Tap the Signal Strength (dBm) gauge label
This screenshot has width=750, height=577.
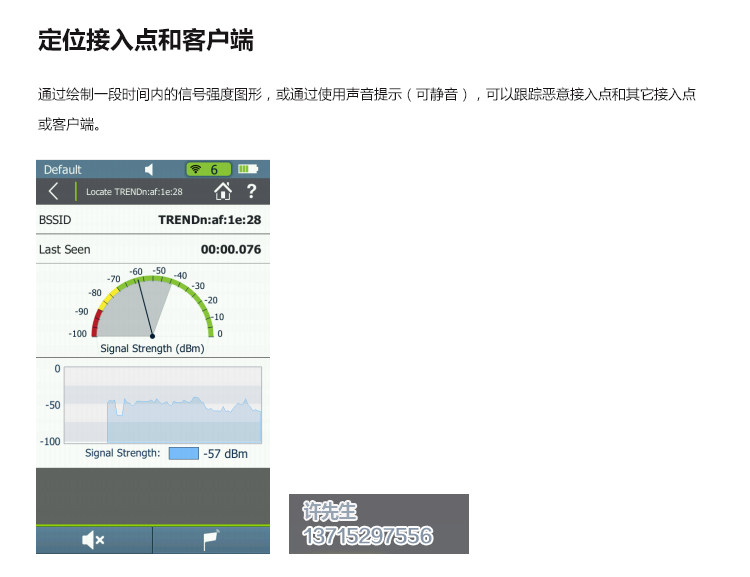click(x=152, y=348)
